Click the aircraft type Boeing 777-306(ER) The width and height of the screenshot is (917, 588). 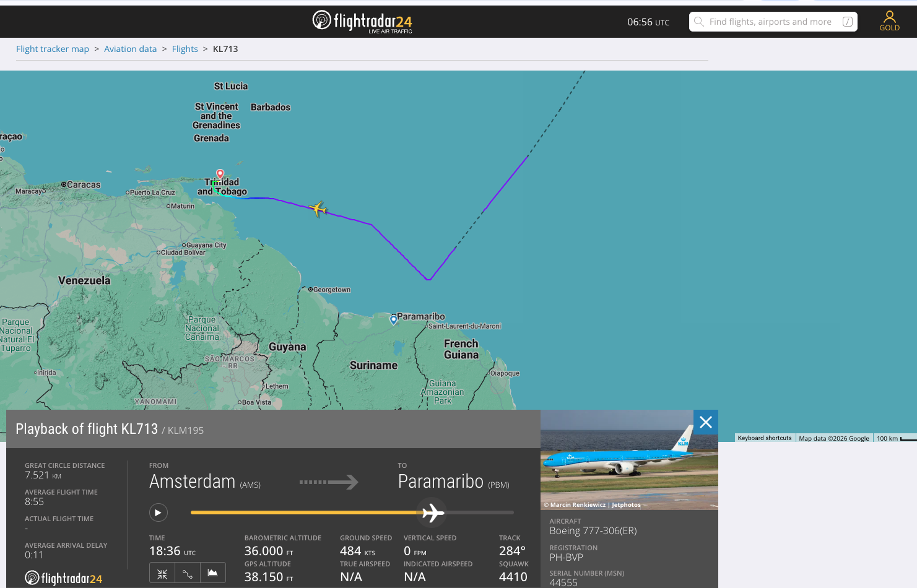593,530
